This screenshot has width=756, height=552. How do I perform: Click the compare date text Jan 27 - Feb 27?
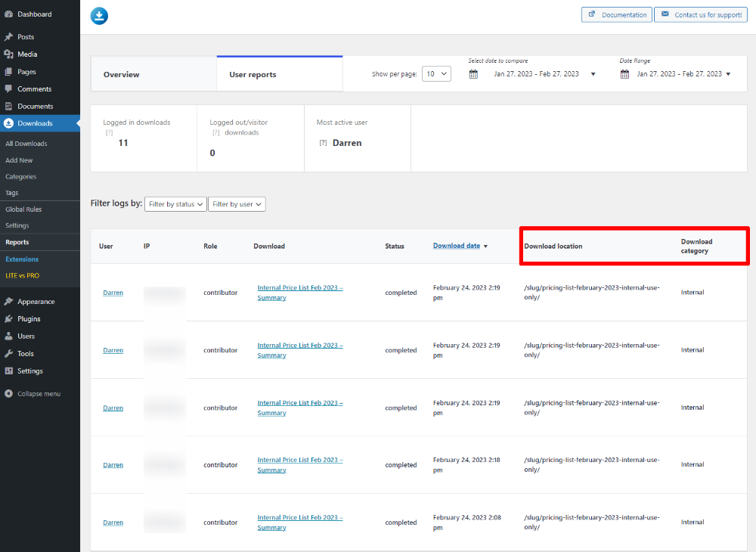coord(536,74)
